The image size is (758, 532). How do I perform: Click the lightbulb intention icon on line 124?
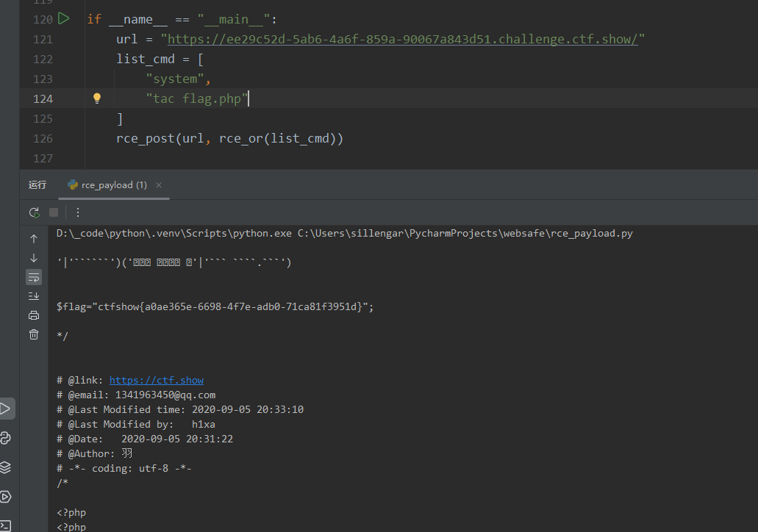coord(97,98)
